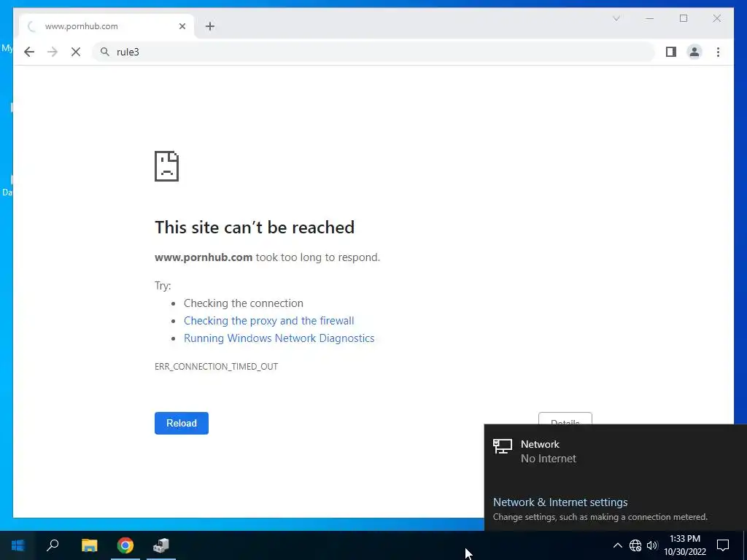747x560 pixels.
Task: Click the forward navigation arrow
Action: pos(53,52)
